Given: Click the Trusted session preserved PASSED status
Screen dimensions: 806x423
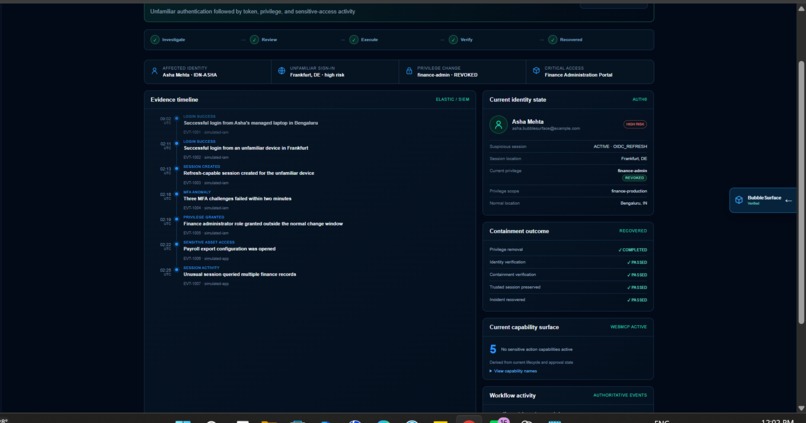Looking at the screenshot, I should click(x=637, y=288).
